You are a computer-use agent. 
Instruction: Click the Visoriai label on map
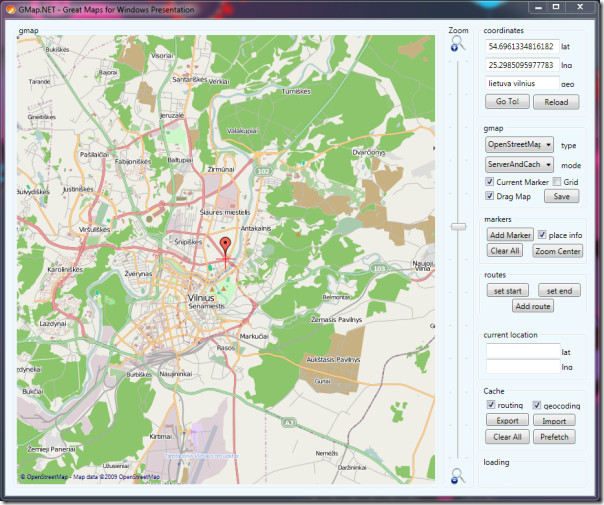(162, 56)
